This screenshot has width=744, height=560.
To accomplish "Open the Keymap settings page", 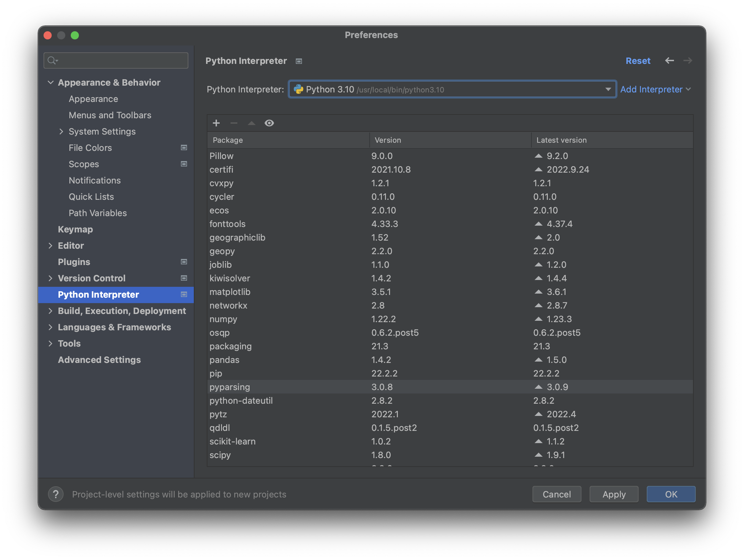I will pyautogui.click(x=75, y=229).
